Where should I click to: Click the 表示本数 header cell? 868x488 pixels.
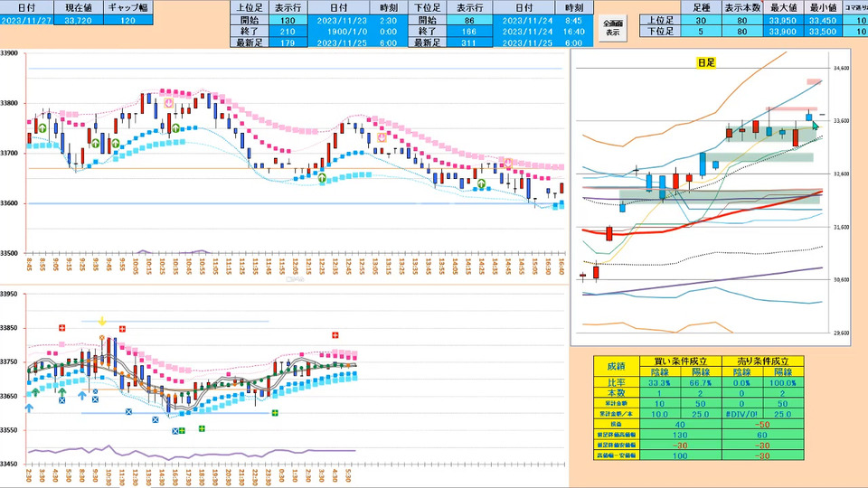point(742,8)
